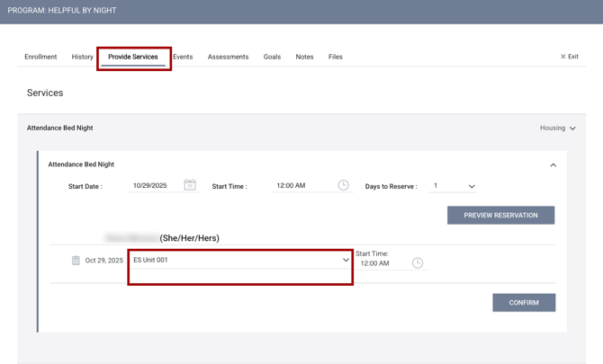Click the Start Time clock icon
The image size is (603, 364).
(x=343, y=185)
